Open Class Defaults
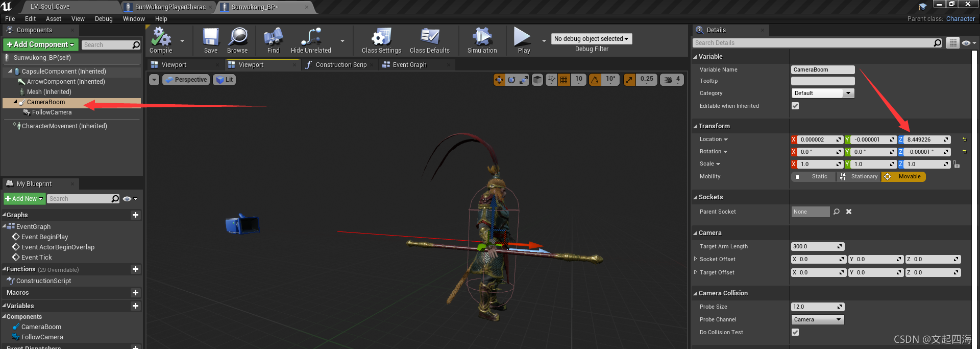 coord(430,40)
